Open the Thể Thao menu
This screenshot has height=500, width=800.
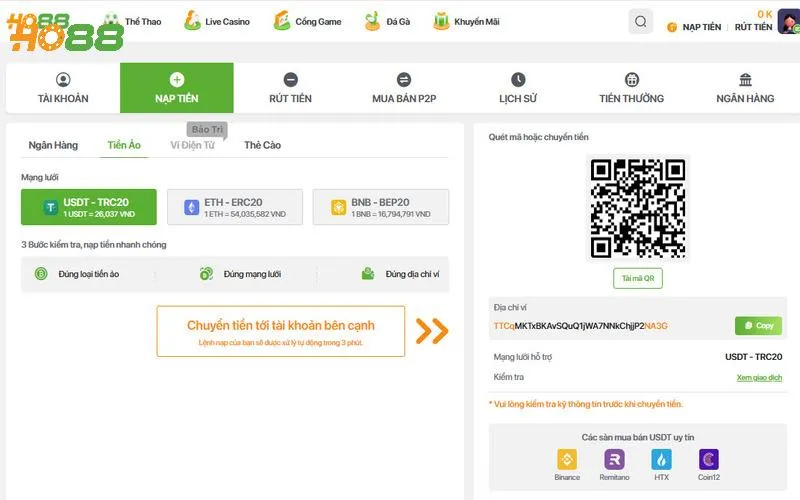pyautogui.click(x=132, y=21)
